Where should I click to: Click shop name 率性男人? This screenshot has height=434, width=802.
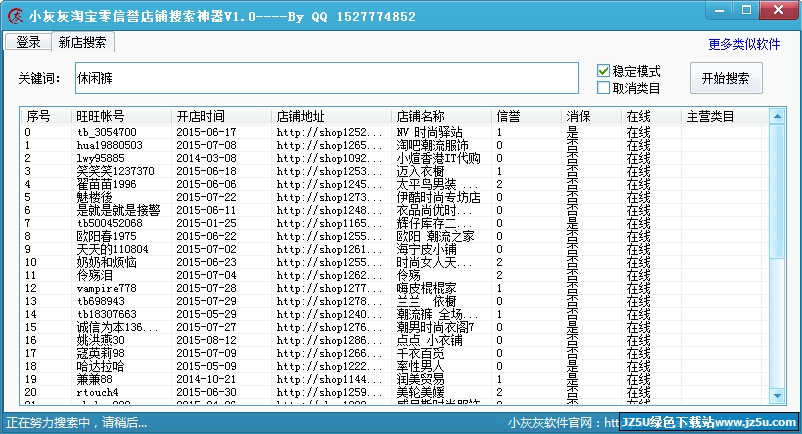[x=420, y=367]
